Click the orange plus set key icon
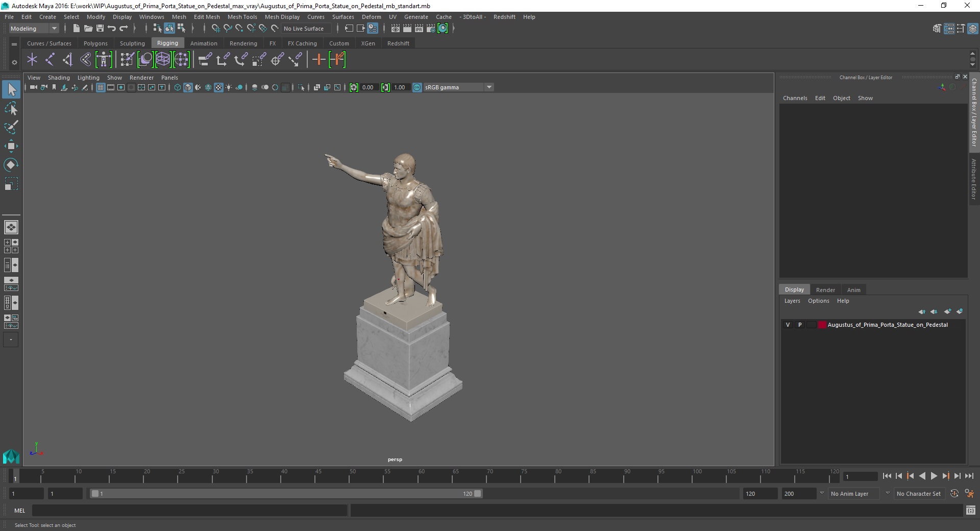This screenshot has width=980, height=531. click(319, 60)
